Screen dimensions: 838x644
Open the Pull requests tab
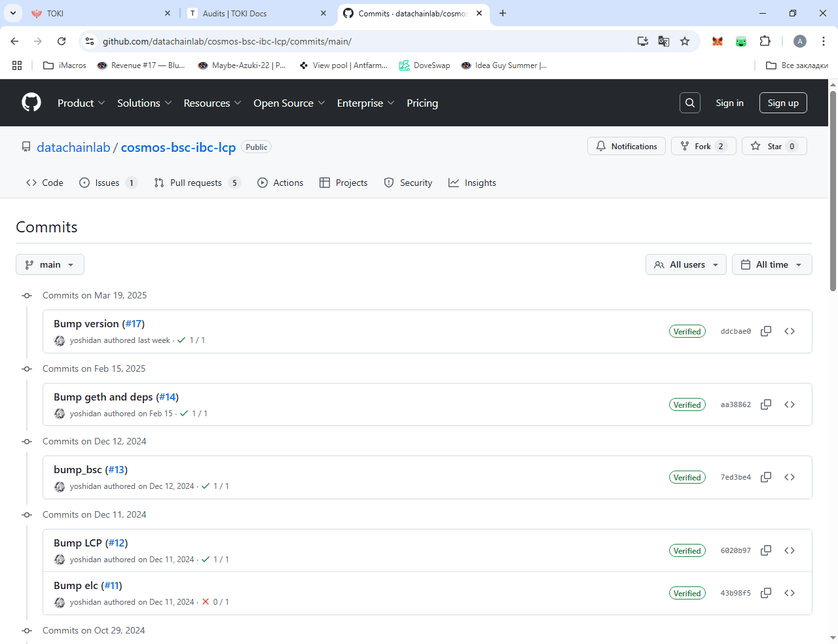[197, 183]
